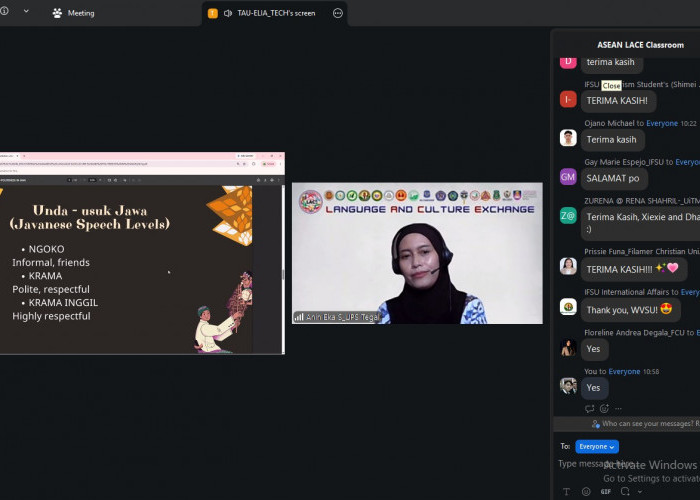The width and height of the screenshot is (700, 500).
Task: Click Ojano Michael's profile avatar
Action: [x=568, y=138]
